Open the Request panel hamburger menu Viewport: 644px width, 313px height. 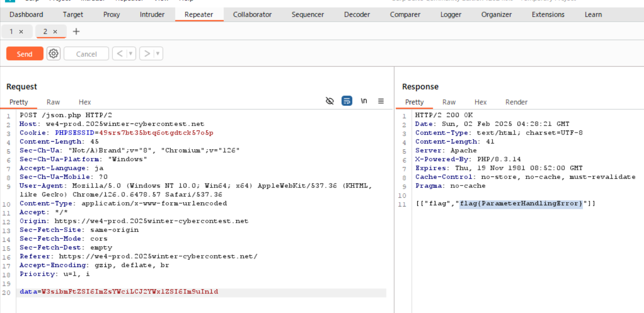[x=381, y=101]
